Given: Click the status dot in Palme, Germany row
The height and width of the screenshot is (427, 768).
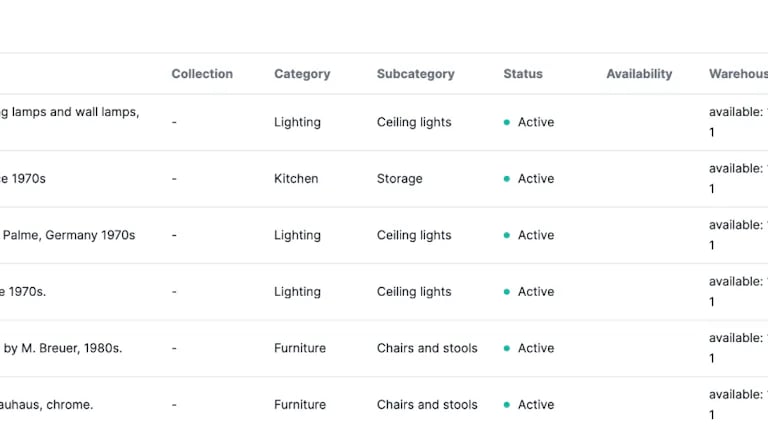Looking at the screenshot, I should click(507, 236).
